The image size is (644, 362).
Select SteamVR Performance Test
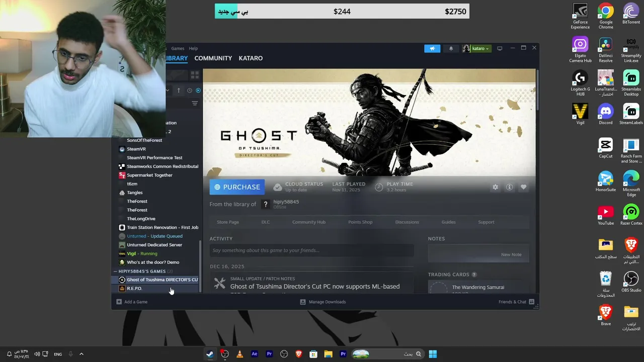[156, 158]
